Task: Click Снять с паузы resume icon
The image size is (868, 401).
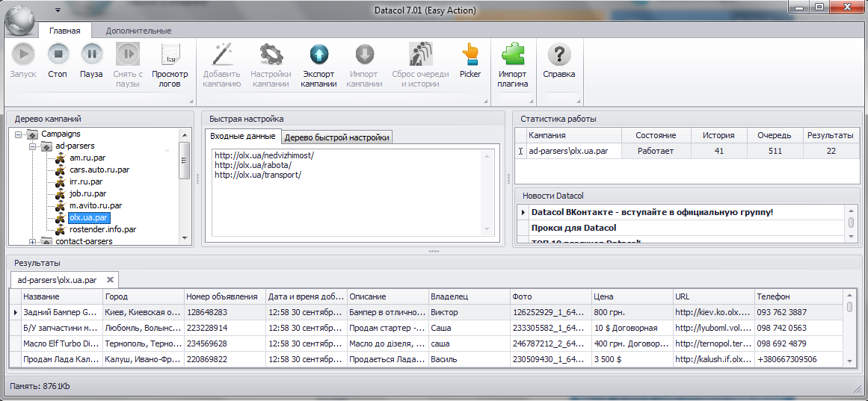Action: (128, 55)
